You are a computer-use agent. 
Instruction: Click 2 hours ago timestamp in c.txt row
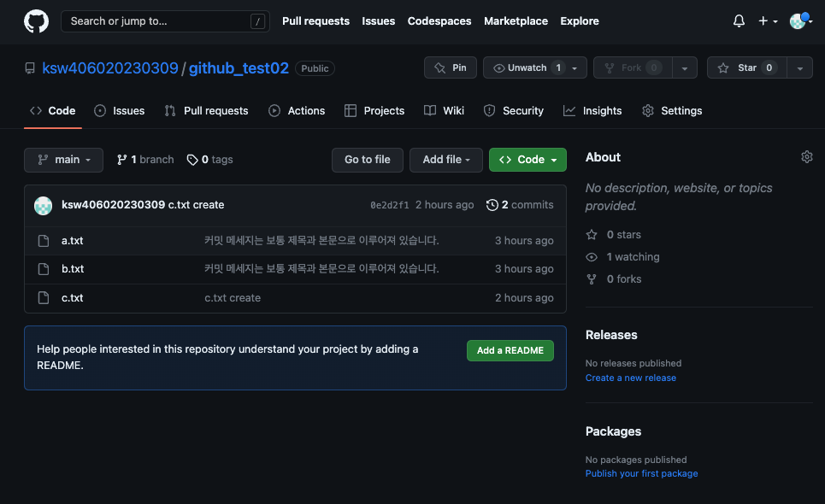[x=524, y=298]
